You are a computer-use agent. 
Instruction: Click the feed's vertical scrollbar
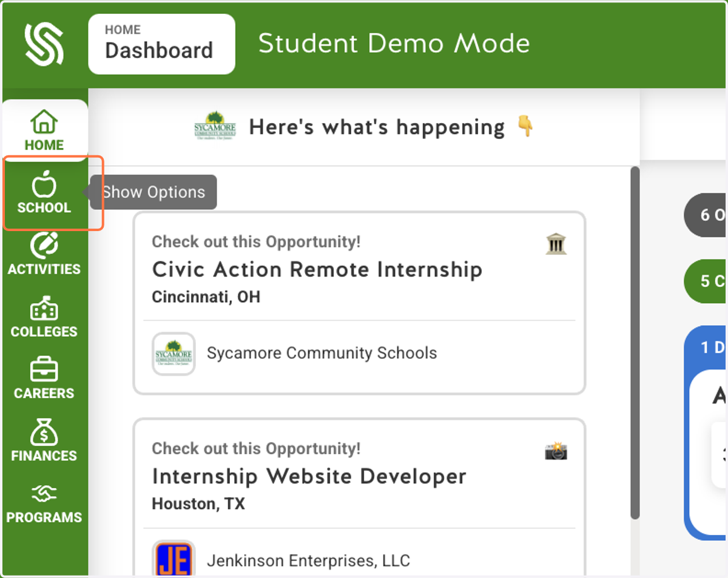coord(635,343)
